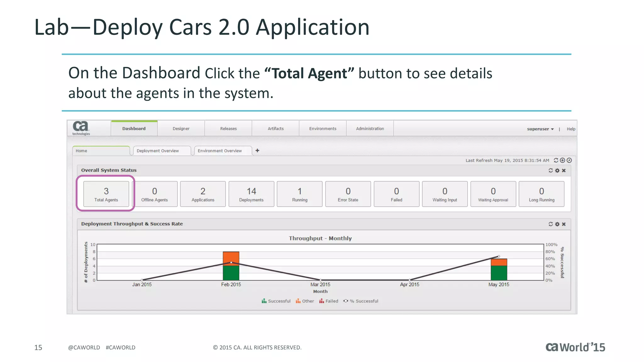Switch to the Designer tab

(x=181, y=129)
